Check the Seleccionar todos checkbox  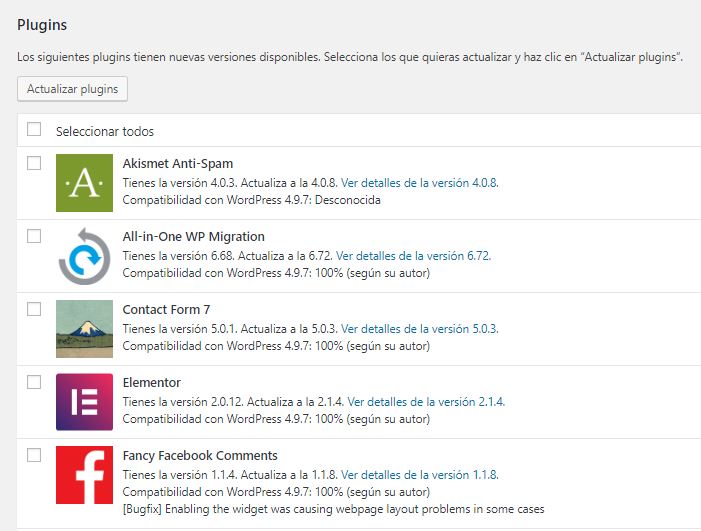tap(34, 129)
